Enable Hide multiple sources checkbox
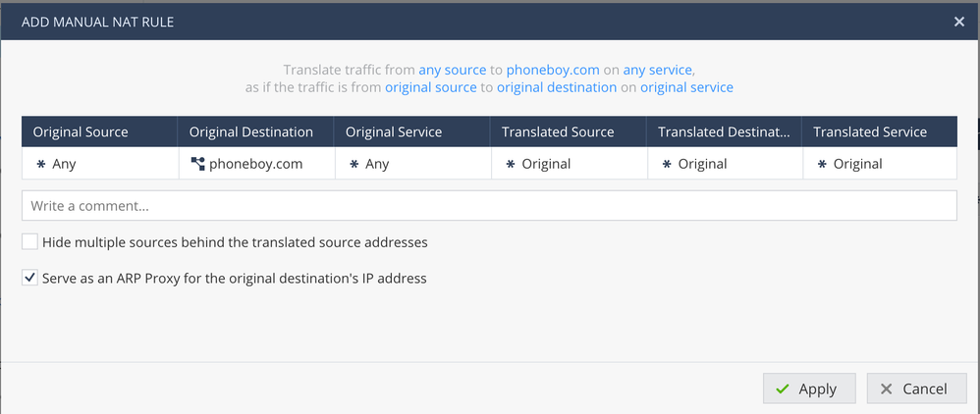 coord(30,241)
